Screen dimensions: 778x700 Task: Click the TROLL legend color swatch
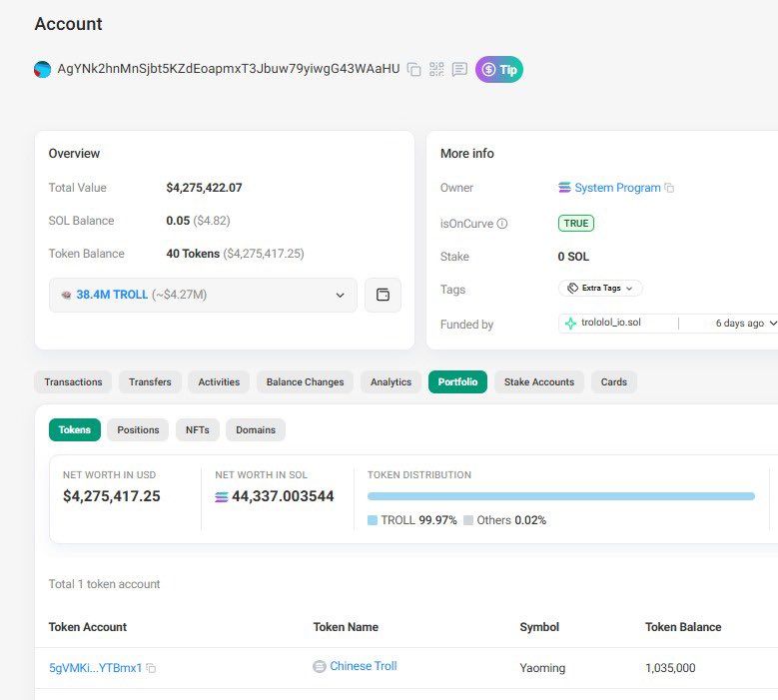point(373,520)
